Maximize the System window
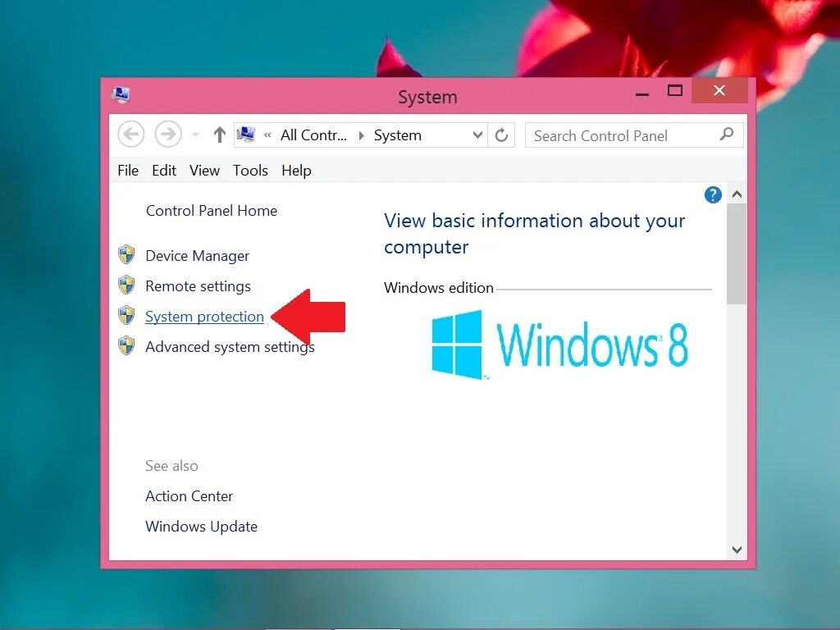This screenshot has height=630, width=840. point(675,90)
